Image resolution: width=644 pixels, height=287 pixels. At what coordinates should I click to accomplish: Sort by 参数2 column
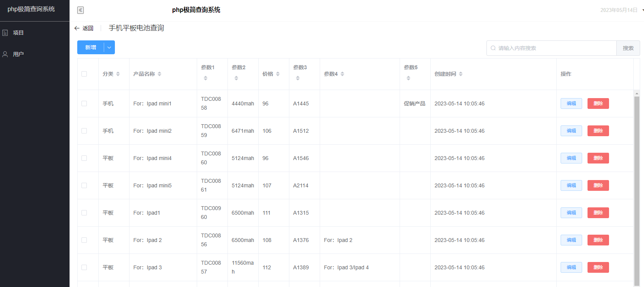pyautogui.click(x=236, y=78)
